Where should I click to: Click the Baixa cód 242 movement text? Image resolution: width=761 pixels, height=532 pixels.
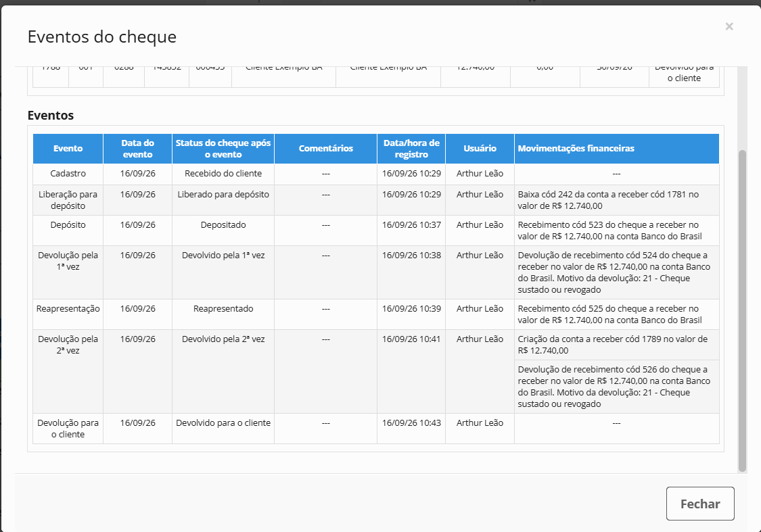tap(608, 200)
